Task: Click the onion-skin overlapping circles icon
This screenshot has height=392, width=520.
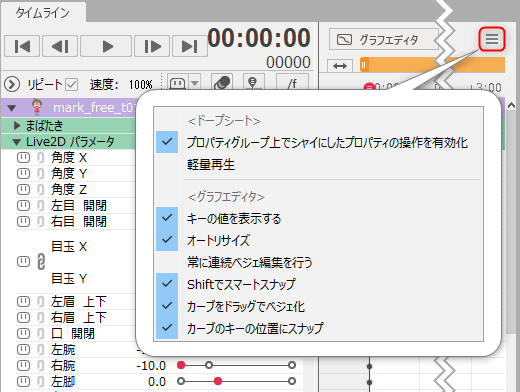Action: 222,82
